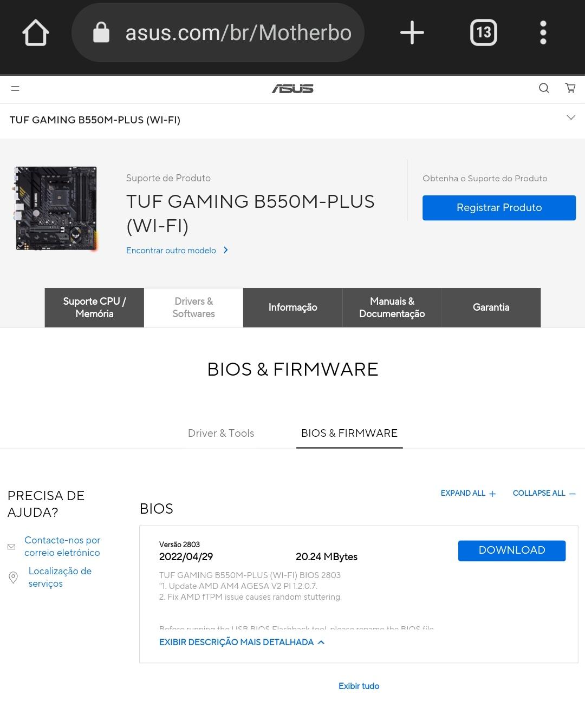Click the envelope email icon

click(x=11, y=547)
